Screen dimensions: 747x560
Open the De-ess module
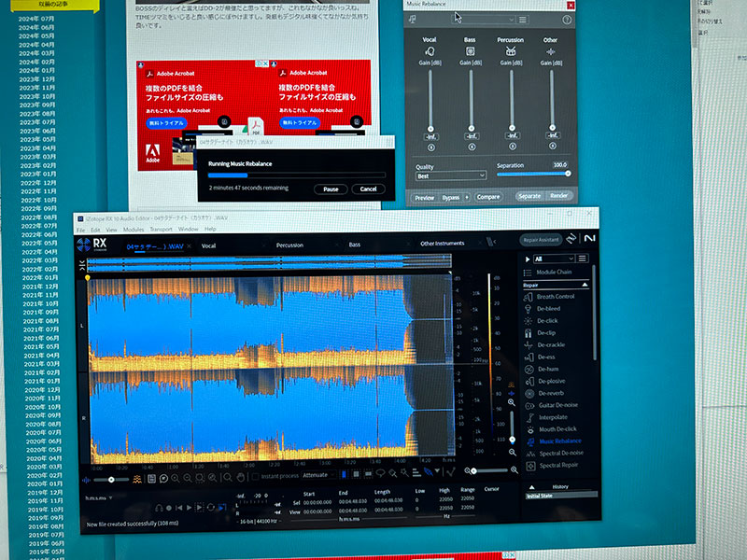pyautogui.click(x=541, y=357)
